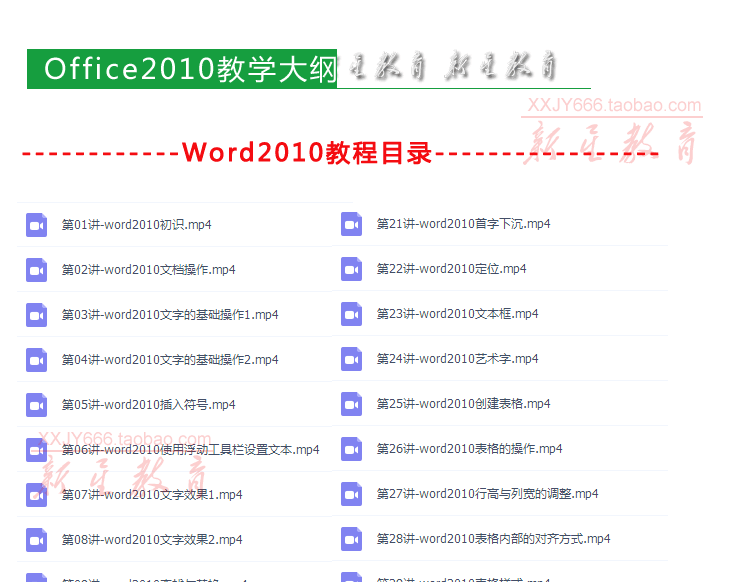749x582 pixels.
Task: Select file name 第04讲-word2010文字的基础操作2.mp4
Action: click(170, 360)
